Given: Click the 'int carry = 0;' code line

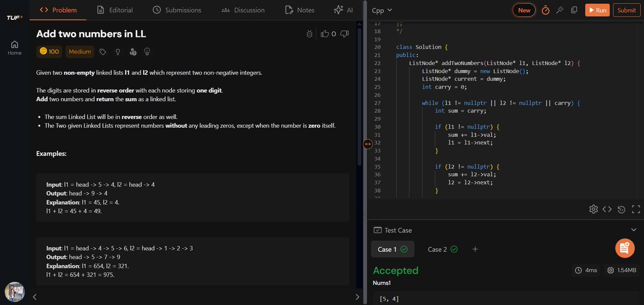Looking at the screenshot, I should [x=444, y=87].
